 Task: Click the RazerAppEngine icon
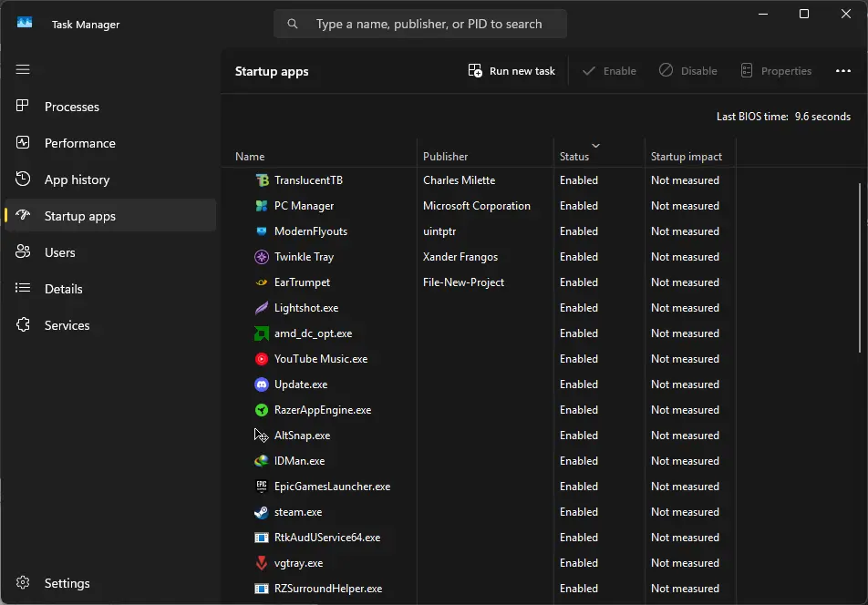click(262, 410)
